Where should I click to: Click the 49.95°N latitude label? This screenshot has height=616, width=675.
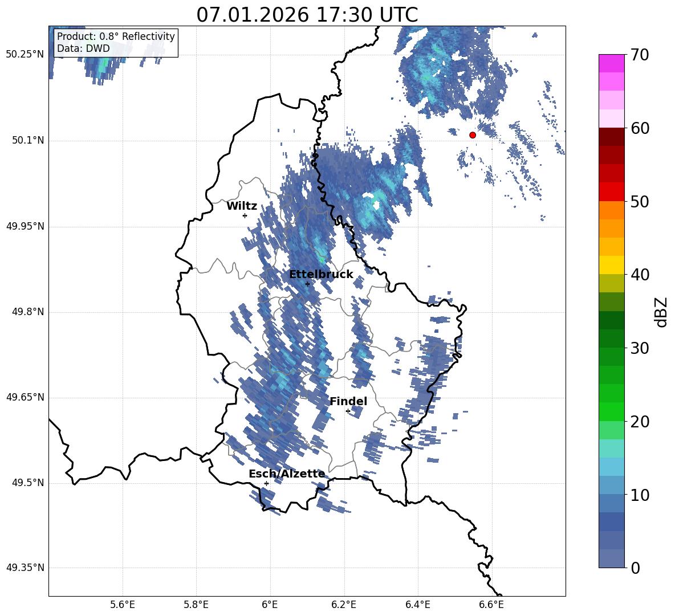pos(25,226)
